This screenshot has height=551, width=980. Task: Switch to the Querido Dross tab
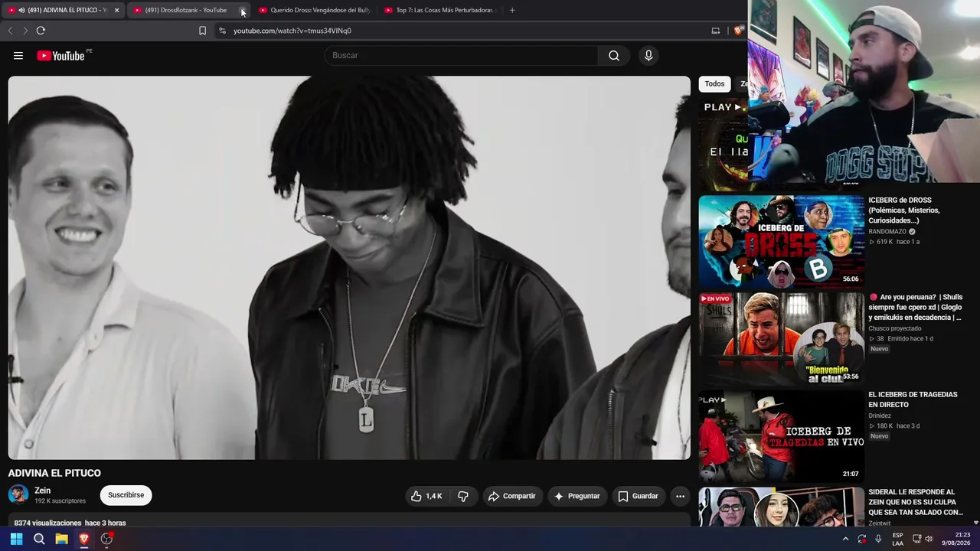pyautogui.click(x=314, y=10)
